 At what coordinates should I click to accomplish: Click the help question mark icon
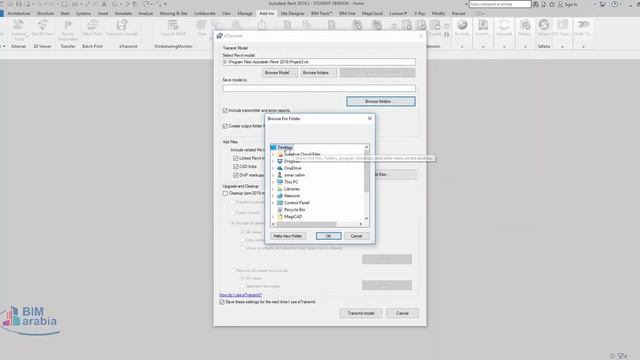615,4
